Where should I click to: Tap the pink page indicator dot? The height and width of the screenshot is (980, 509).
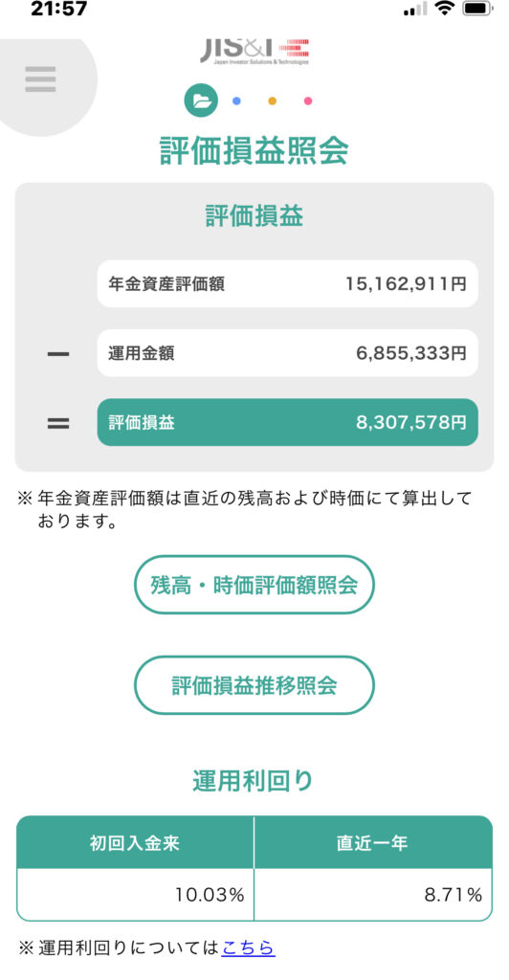coord(308,100)
